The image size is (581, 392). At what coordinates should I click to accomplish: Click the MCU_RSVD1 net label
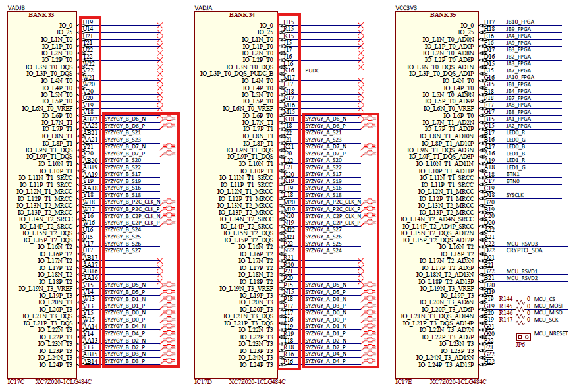[522, 271]
